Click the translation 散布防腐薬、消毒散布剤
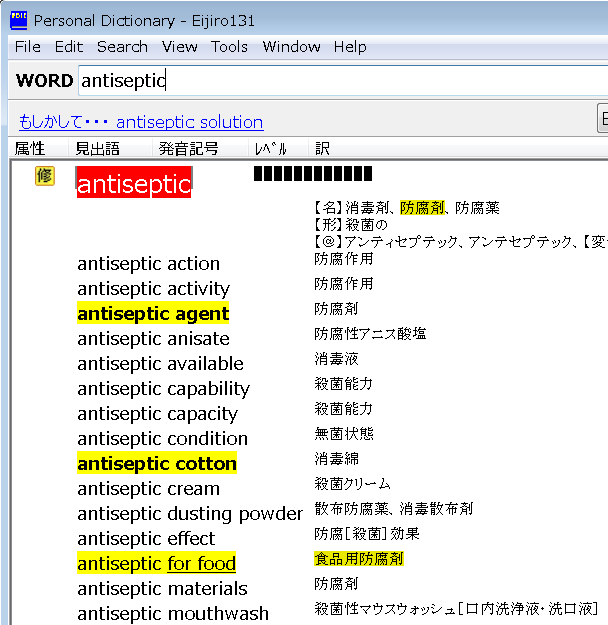This screenshot has width=608, height=625. pyautogui.click(x=394, y=509)
